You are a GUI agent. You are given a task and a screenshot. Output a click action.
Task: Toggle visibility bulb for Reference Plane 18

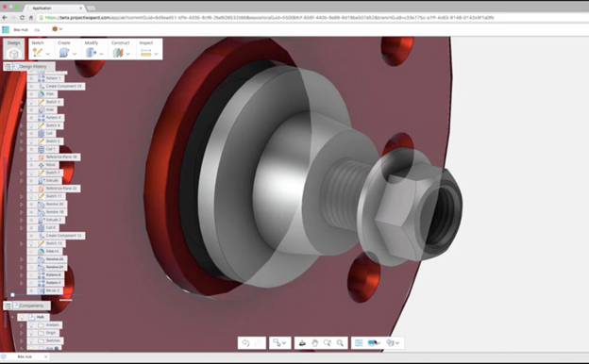(31, 157)
